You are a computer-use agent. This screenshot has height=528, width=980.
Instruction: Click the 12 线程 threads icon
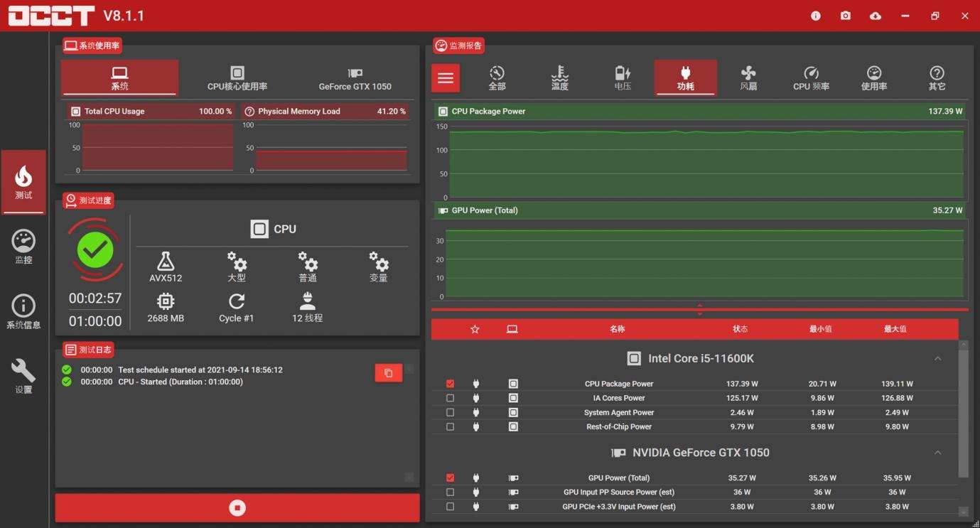click(x=308, y=301)
